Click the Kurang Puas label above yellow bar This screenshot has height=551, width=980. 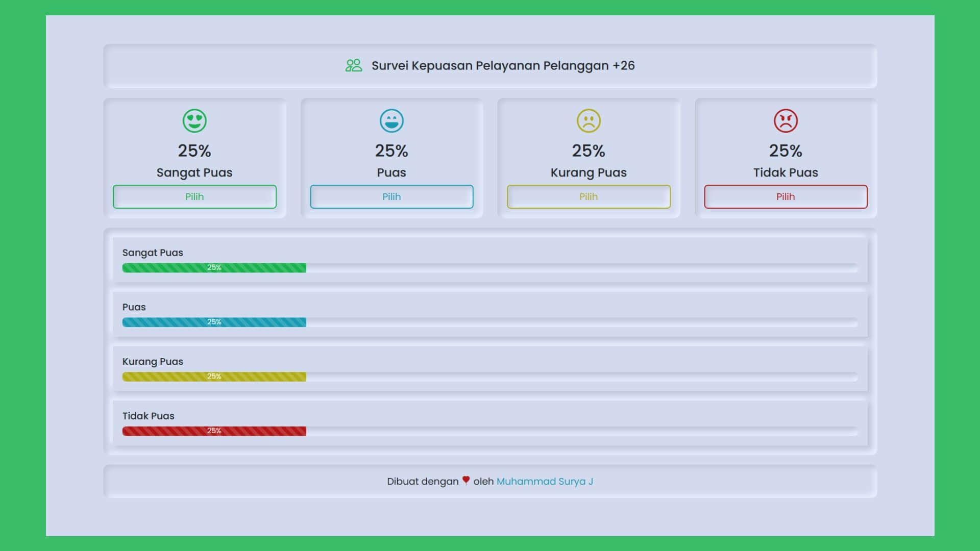[153, 362]
